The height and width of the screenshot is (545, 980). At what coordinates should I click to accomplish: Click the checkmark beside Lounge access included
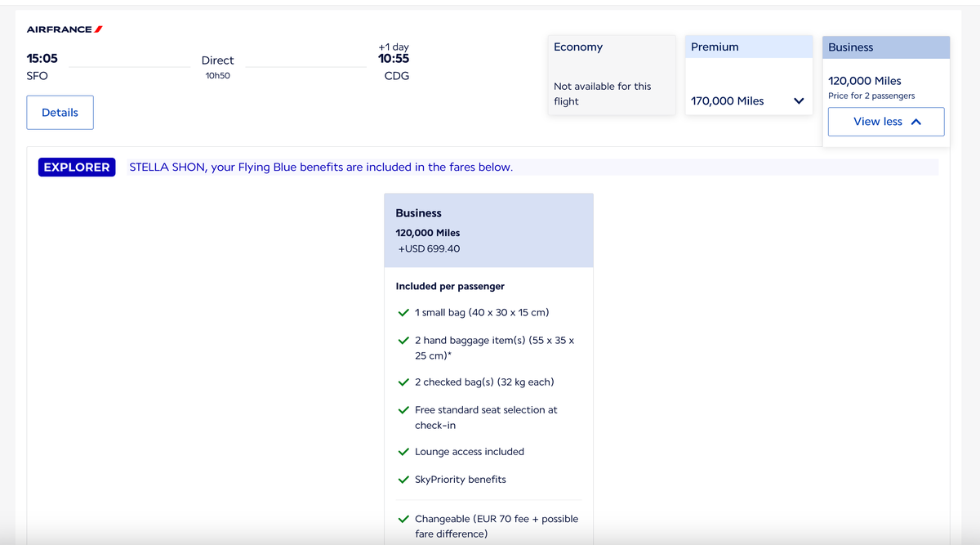pos(403,451)
